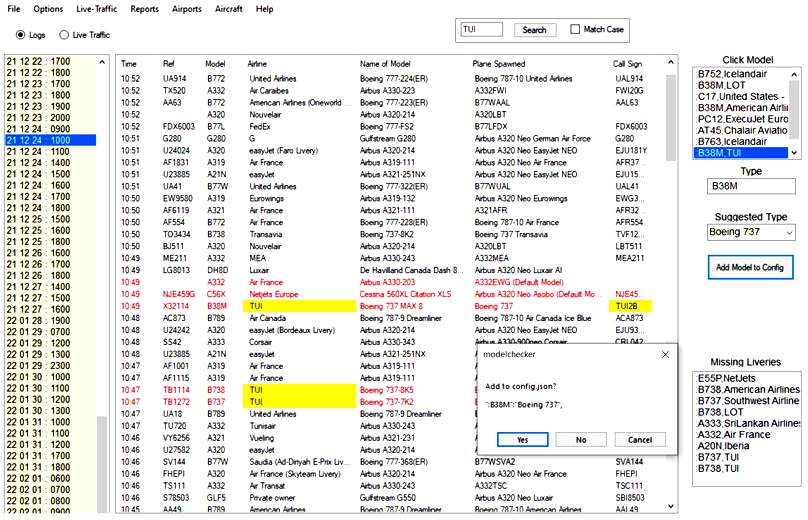This screenshot has height=520, width=808.
Task: Click Add Model to Config button
Action: pyautogui.click(x=750, y=267)
